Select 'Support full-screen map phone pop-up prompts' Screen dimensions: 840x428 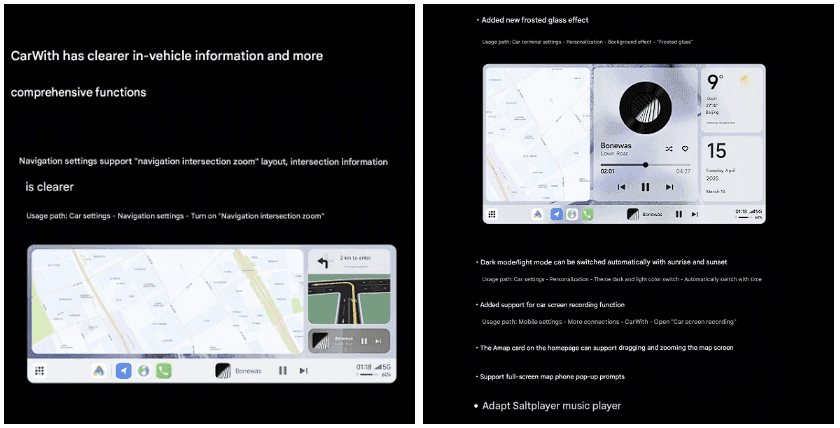click(x=552, y=377)
